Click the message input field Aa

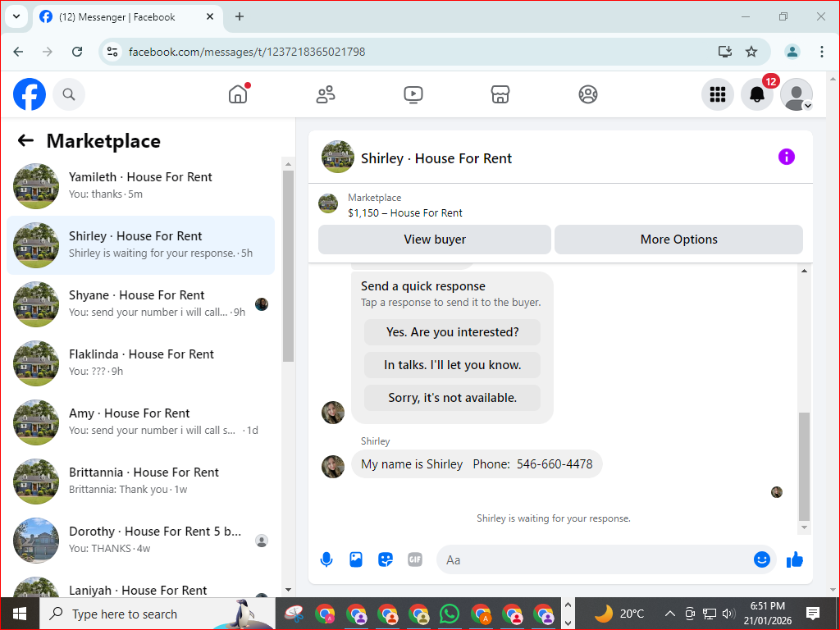coord(595,559)
